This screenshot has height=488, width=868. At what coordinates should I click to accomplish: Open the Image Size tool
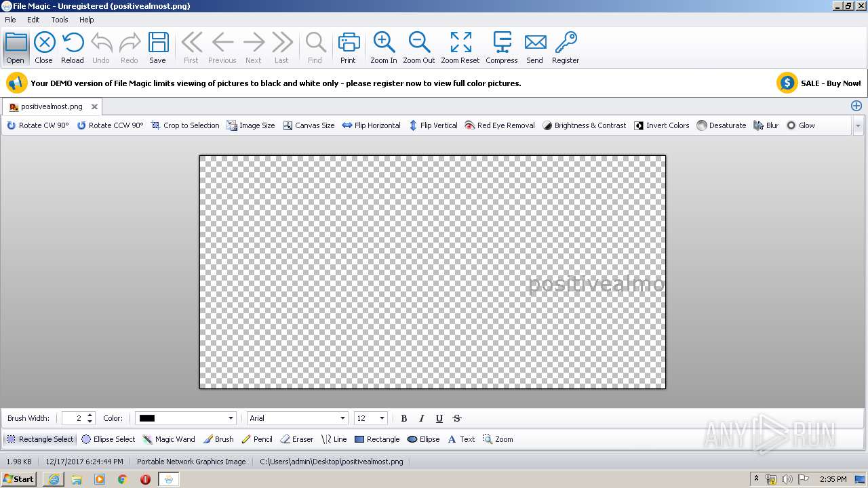(x=251, y=125)
